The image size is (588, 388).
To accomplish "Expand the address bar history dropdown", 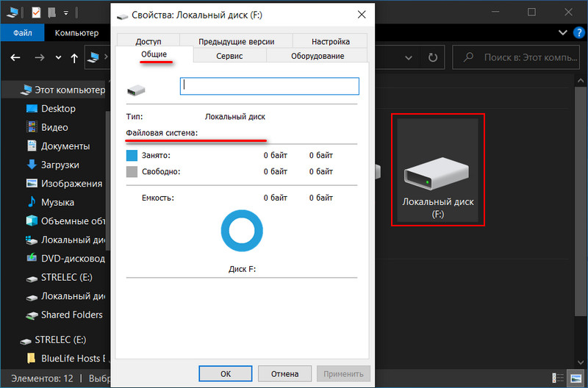I will click(x=409, y=58).
